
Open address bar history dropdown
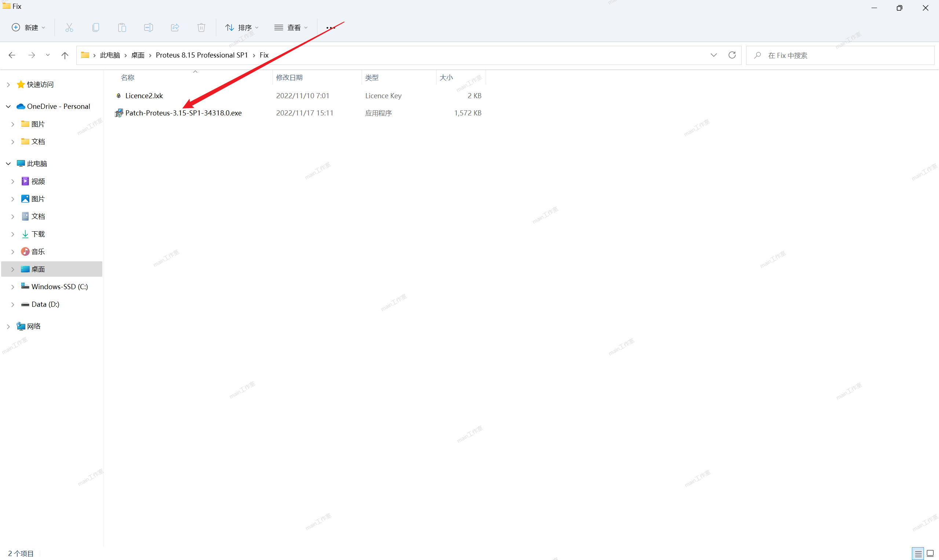pos(713,55)
